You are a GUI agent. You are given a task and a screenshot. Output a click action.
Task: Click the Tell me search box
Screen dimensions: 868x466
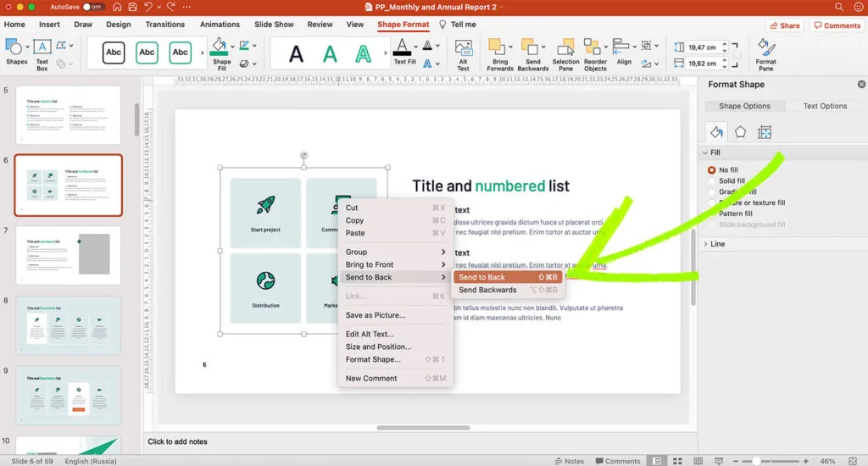(458, 25)
